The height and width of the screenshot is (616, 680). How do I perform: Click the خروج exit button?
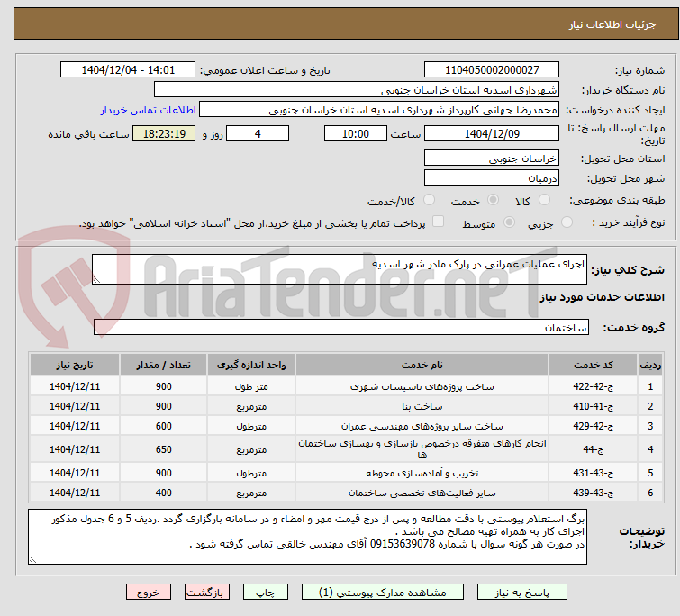coord(149,593)
